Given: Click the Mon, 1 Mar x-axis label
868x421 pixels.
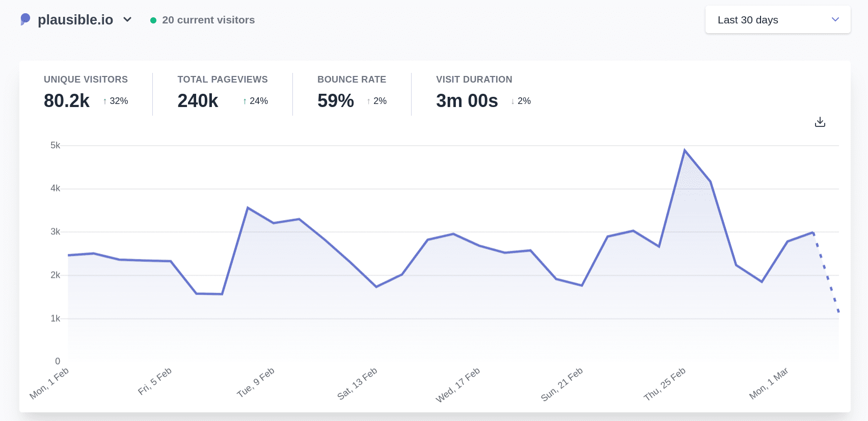Looking at the screenshot, I should click(x=769, y=383).
